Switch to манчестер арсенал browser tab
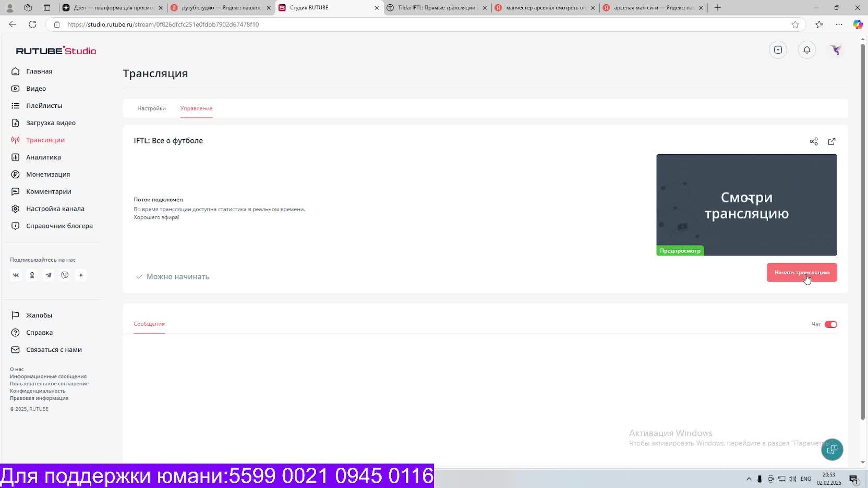This screenshot has height=488, width=868. tap(545, 8)
